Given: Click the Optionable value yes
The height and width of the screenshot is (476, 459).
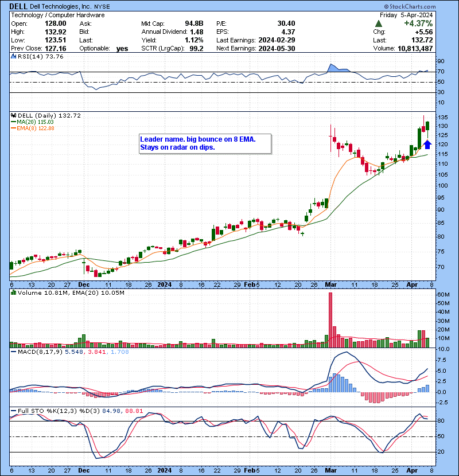Looking at the screenshot, I should tap(122, 49).
